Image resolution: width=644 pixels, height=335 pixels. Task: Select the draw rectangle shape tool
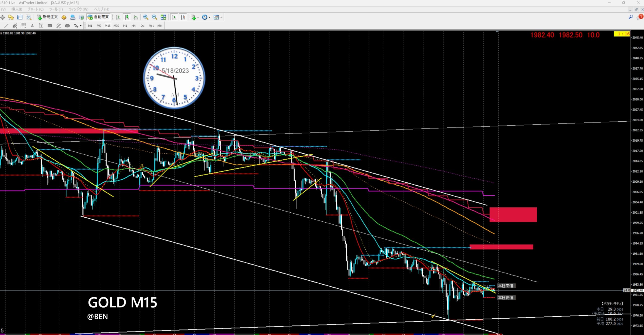coord(50,26)
